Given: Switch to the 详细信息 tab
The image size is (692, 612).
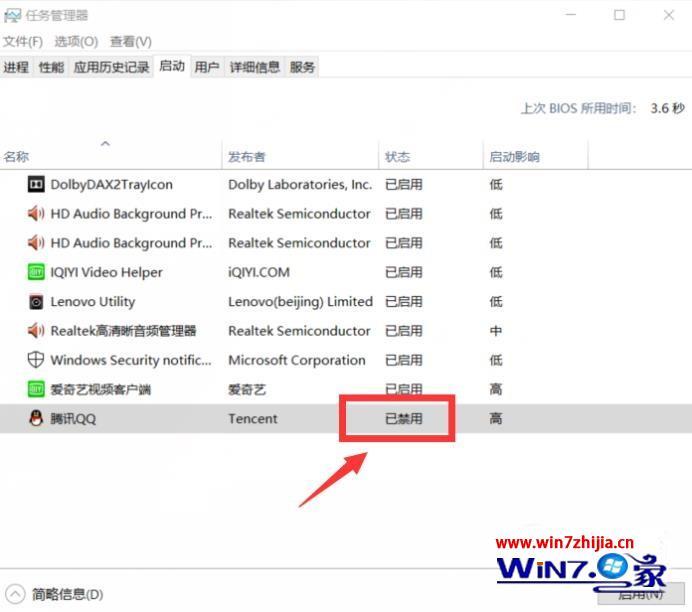Looking at the screenshot, I should [255, 67].
